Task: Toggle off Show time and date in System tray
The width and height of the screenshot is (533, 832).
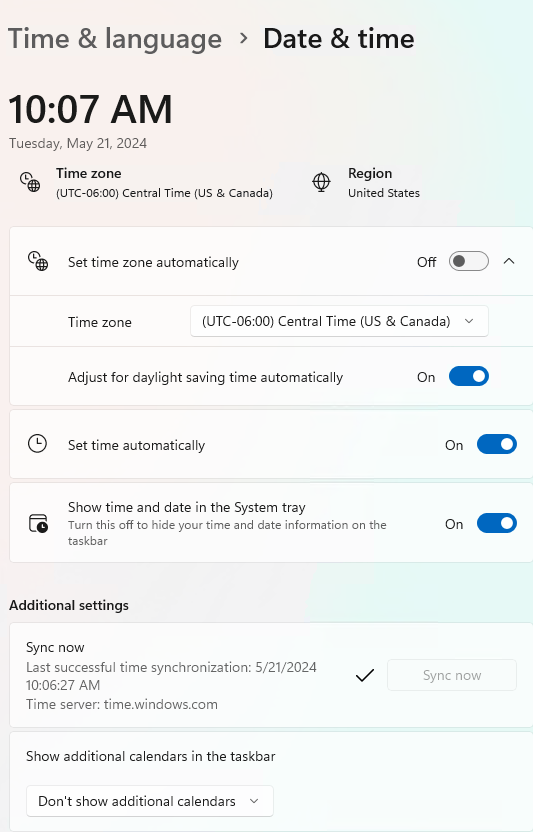Action: pos(497,524)
